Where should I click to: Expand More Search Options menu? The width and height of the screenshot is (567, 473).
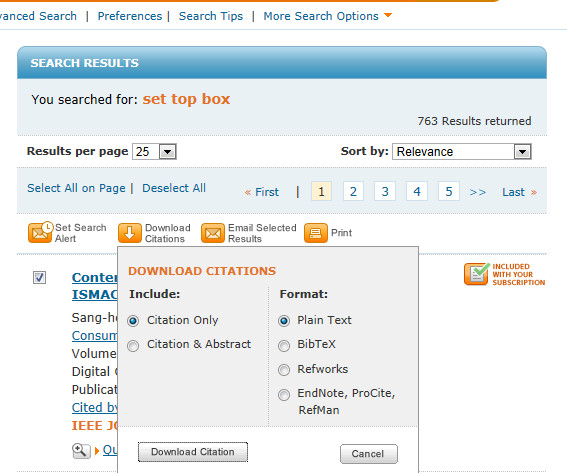(327, 16)
